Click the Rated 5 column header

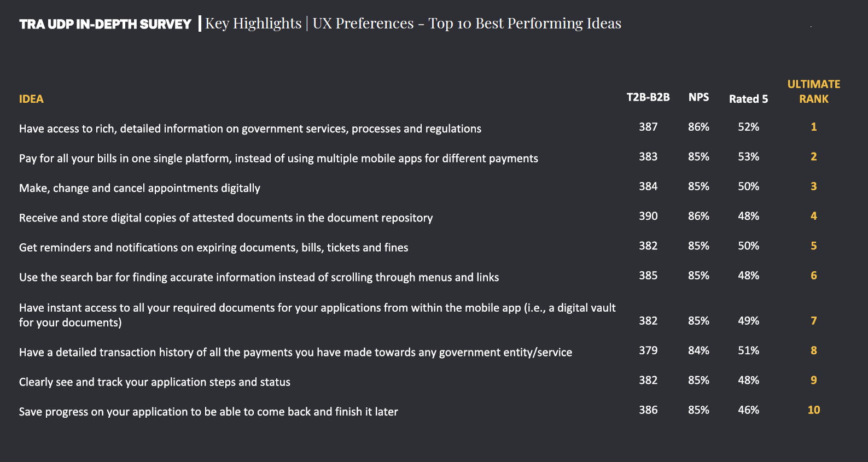point(748,99)
